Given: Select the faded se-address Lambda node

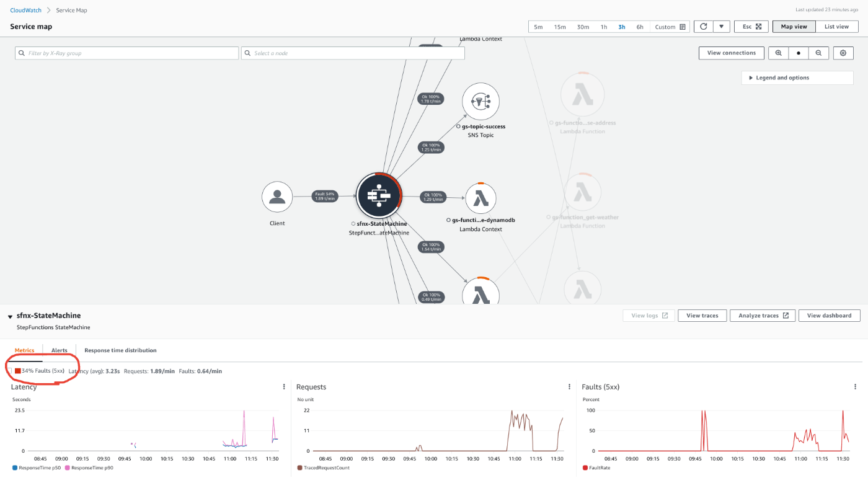Looking at the screenshot, I should 582,94.
